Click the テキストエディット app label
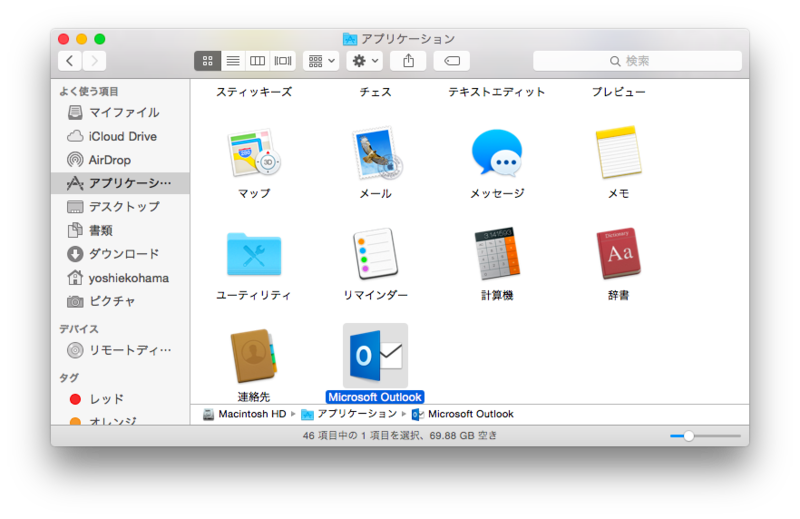 (x=496, y=92)
